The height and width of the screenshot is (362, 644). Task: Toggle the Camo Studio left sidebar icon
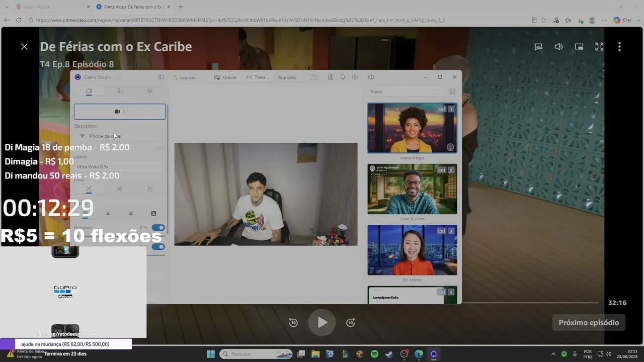[x=161, y=77]
